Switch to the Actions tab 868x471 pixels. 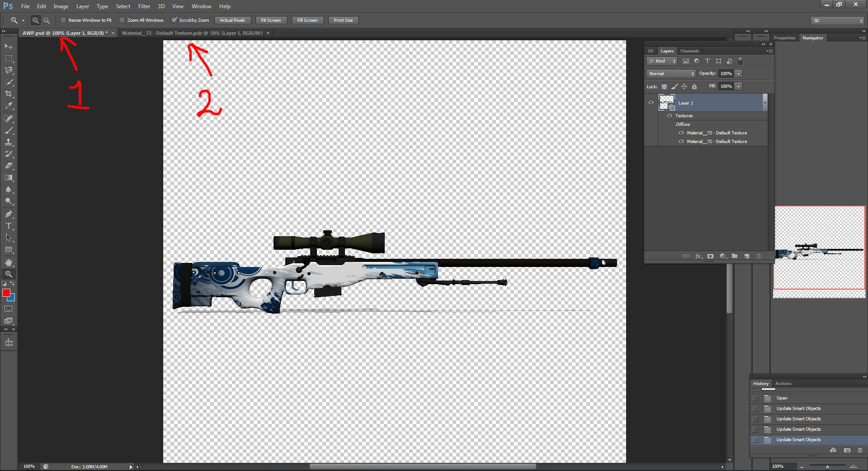click(783, 384)
